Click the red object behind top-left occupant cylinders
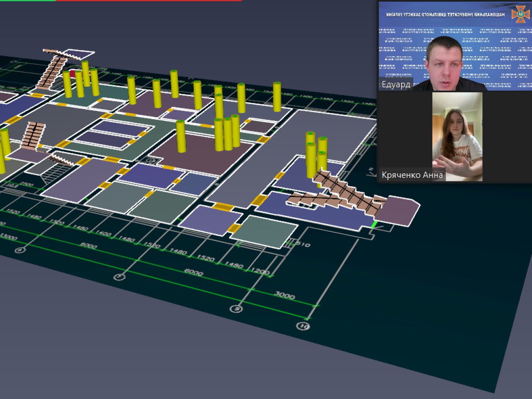Screen dimensions: 532x399 [73, 74]
